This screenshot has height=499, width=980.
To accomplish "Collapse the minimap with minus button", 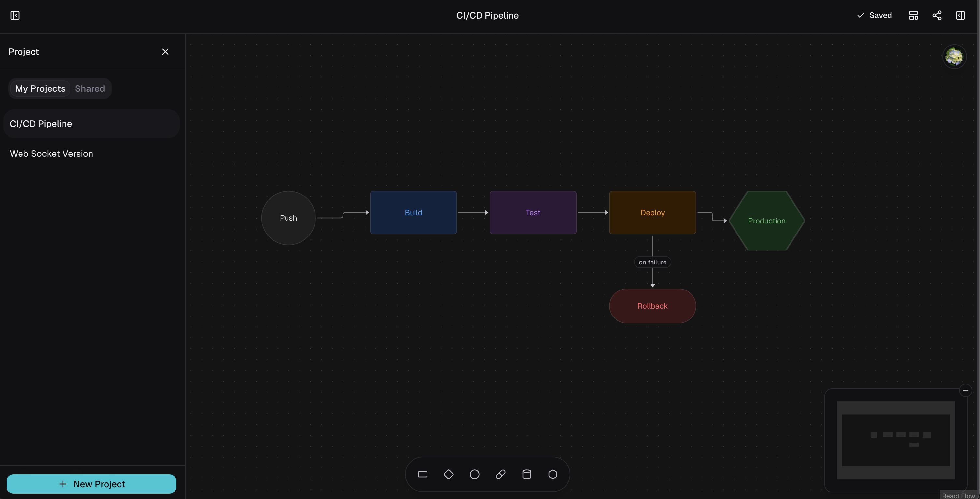I will point(966,390).
